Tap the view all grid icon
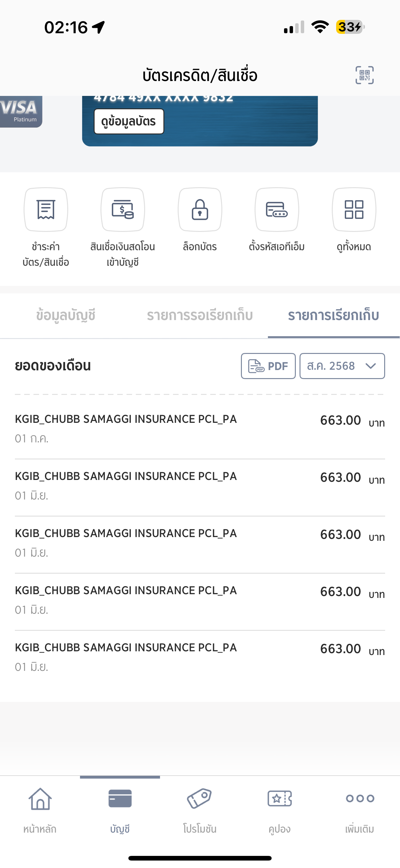 pyautogui.click(x=354, y=210)
